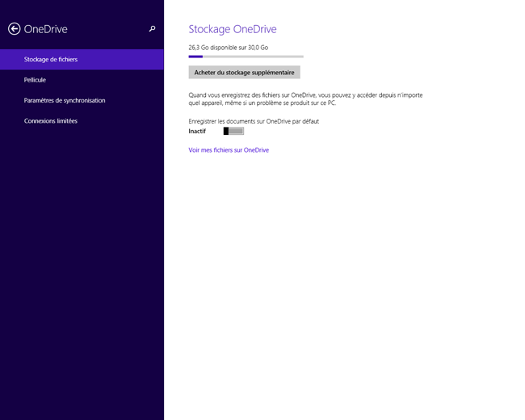Click Enregistrer les documents sur OneDrive label

254,121
